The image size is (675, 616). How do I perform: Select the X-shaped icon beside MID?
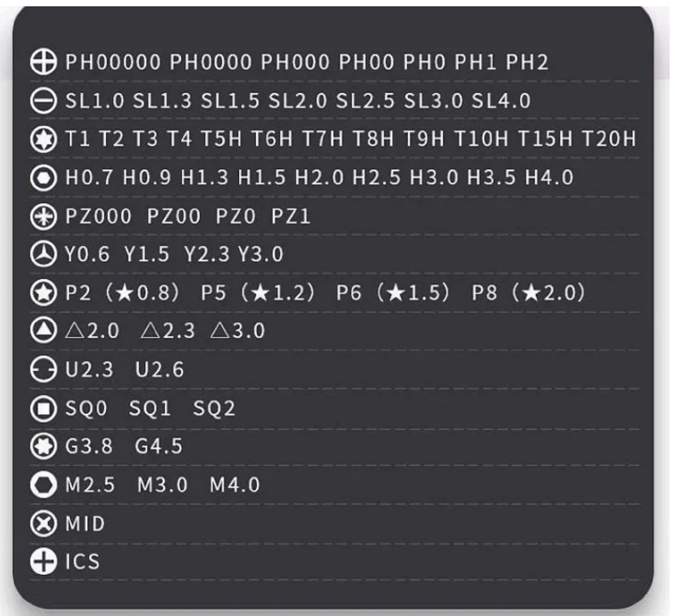pos(43,524)
